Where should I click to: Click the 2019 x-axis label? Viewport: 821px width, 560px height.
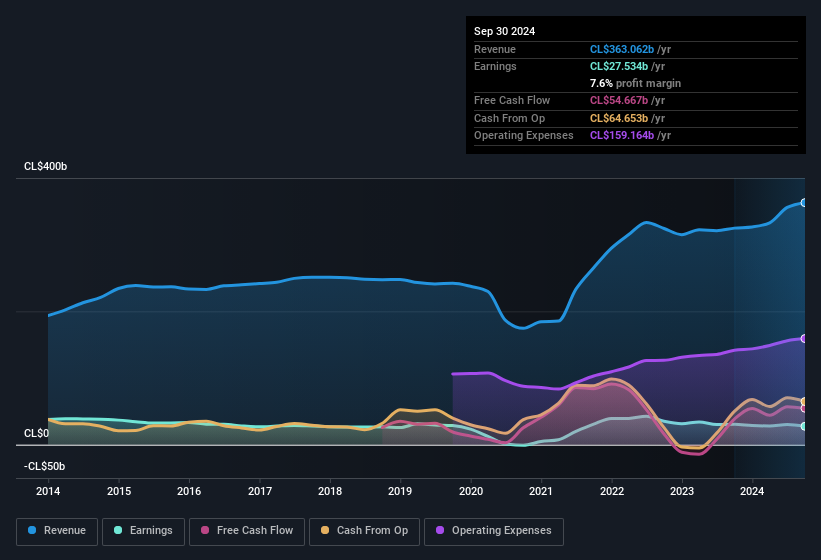pos(400,491)
